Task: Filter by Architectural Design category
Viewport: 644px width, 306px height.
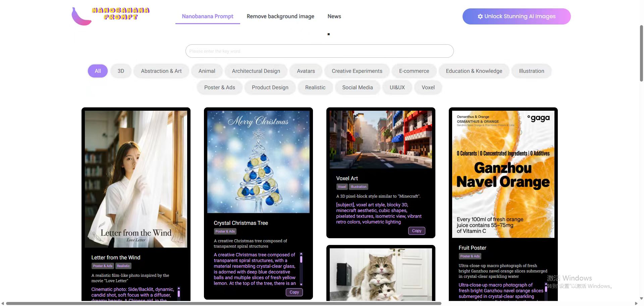Action: pos(256,71)
